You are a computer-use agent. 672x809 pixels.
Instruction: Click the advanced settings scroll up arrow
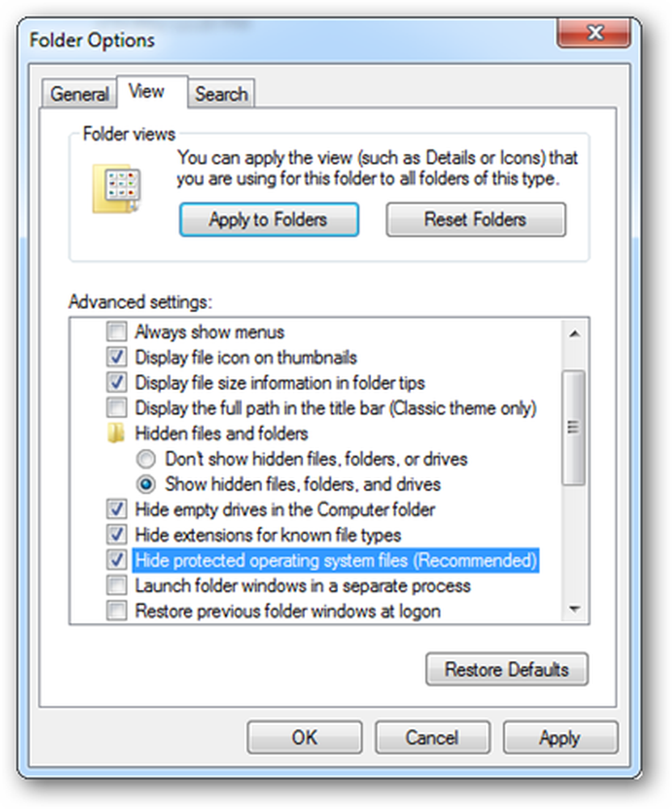click(574, 334)
